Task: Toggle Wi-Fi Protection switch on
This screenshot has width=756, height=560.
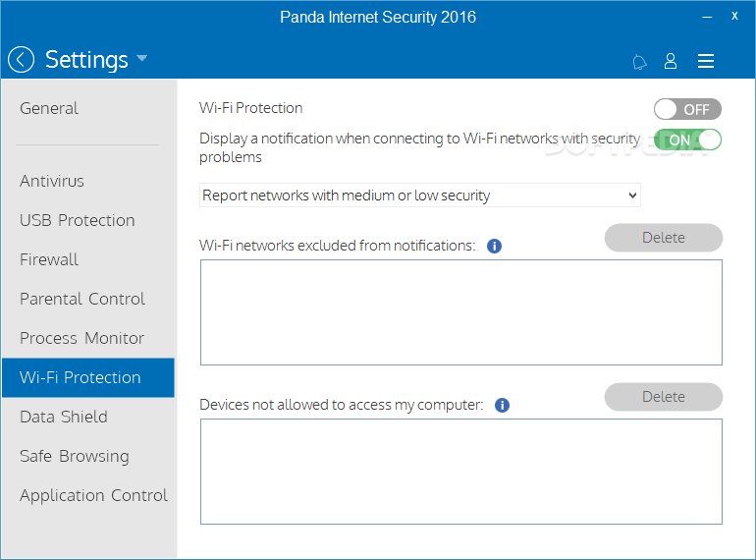Action: [687, 109]
